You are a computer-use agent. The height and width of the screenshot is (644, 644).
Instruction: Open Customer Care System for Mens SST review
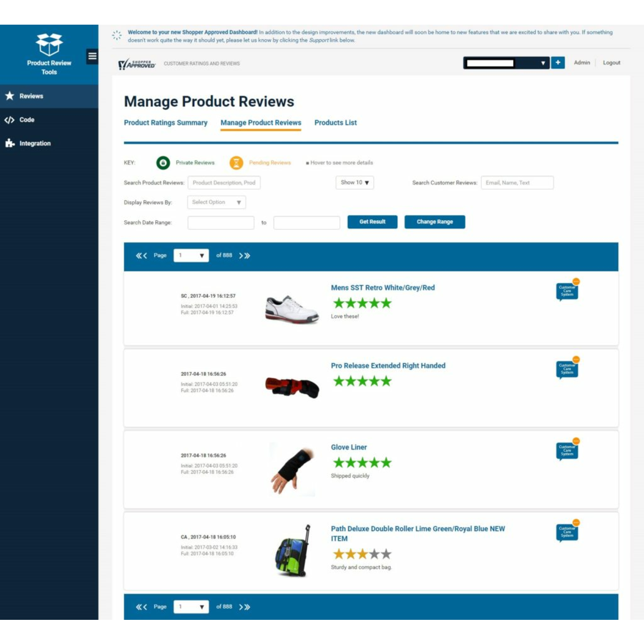coord(567,290)
